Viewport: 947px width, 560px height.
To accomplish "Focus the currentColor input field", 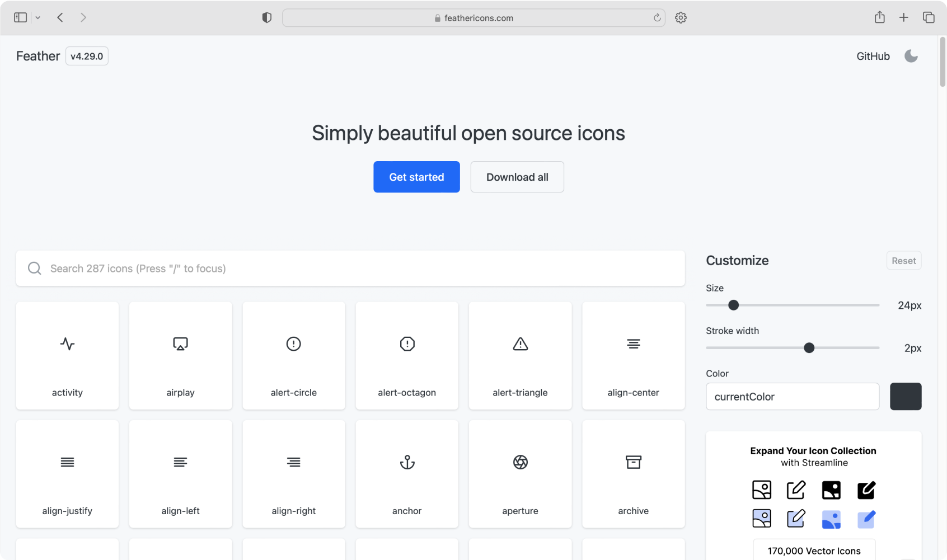I will pyautogui.click(x=793, y=397).
